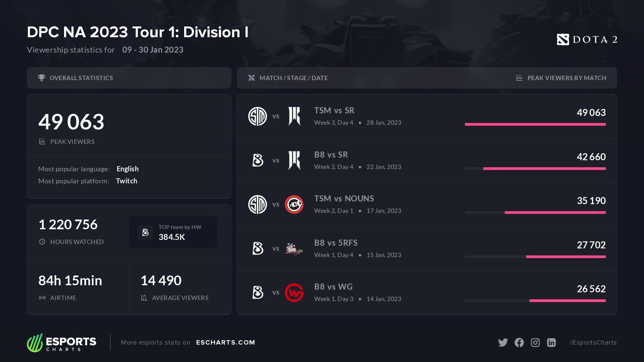Open the Facebook social icon
The image size is (644, 362).
point(519,343)
